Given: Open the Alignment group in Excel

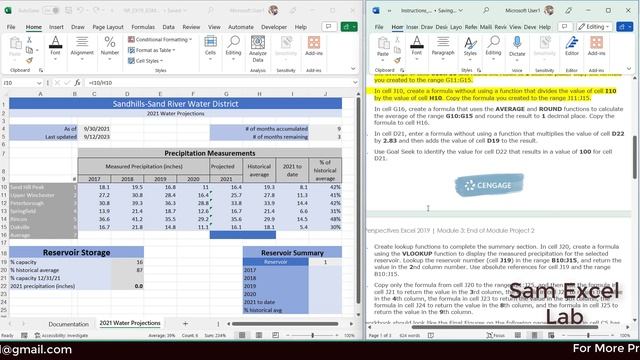Looking at the screenshot, I should tap(82, 48).
